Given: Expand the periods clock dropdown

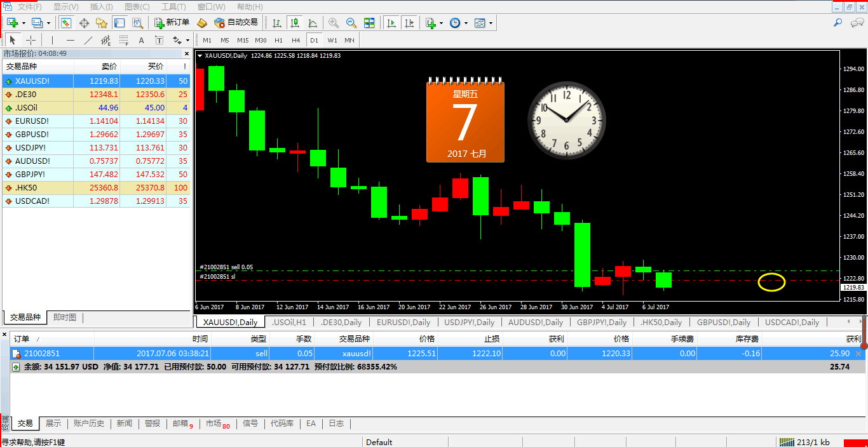Looking at the screenshot, I should (466, 23).
